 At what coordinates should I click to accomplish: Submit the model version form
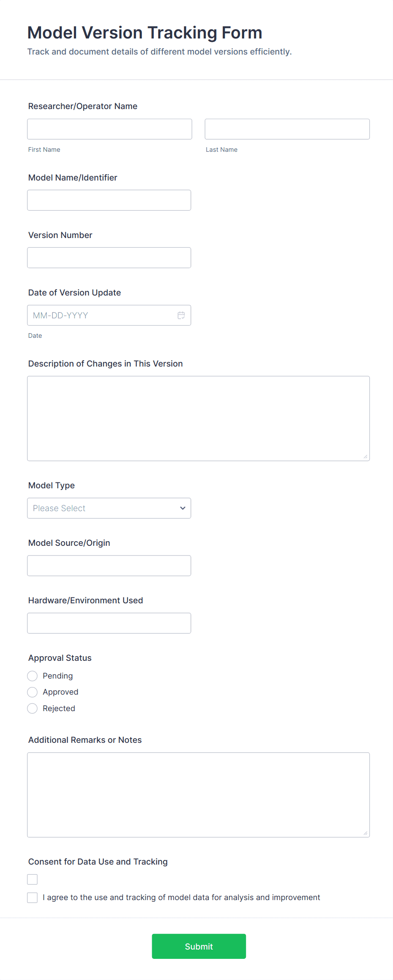tap(199, 946)
